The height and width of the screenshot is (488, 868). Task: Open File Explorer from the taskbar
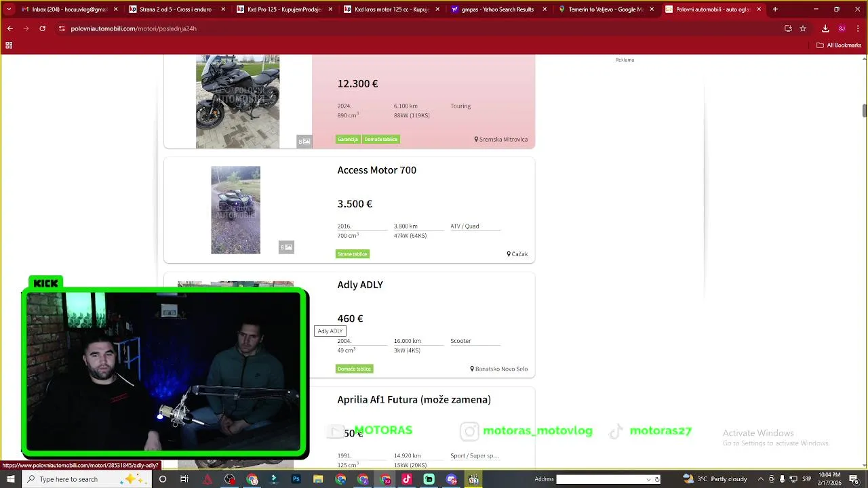[x=318, y=479]
